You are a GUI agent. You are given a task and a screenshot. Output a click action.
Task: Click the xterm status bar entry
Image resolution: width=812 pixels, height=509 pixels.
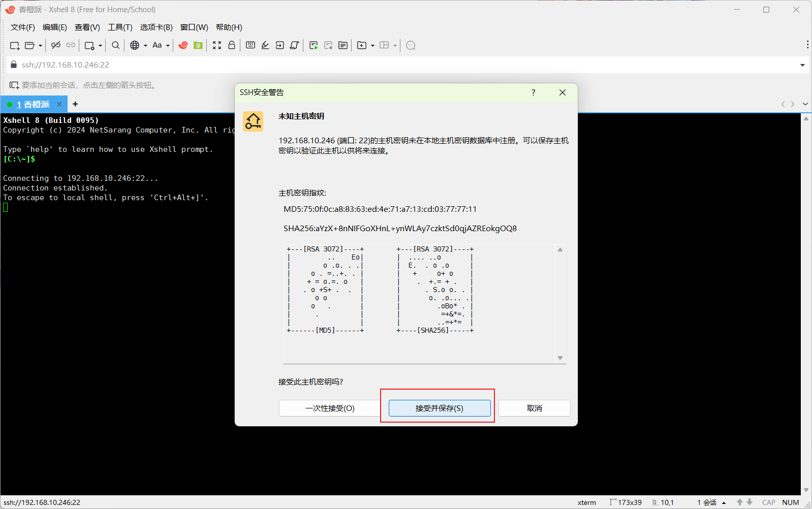click(x=587, y=502)
